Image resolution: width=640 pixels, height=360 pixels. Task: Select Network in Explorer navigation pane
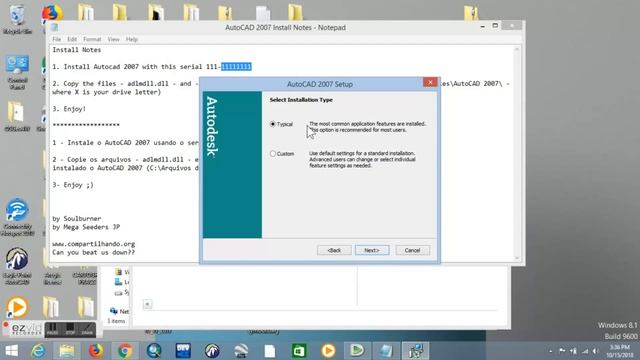pyautogui.click(x=119, y=311)
